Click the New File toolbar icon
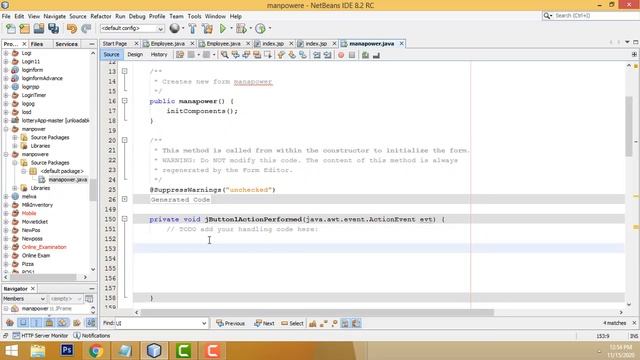The image size is (640, 360). [x=11, y=29]
